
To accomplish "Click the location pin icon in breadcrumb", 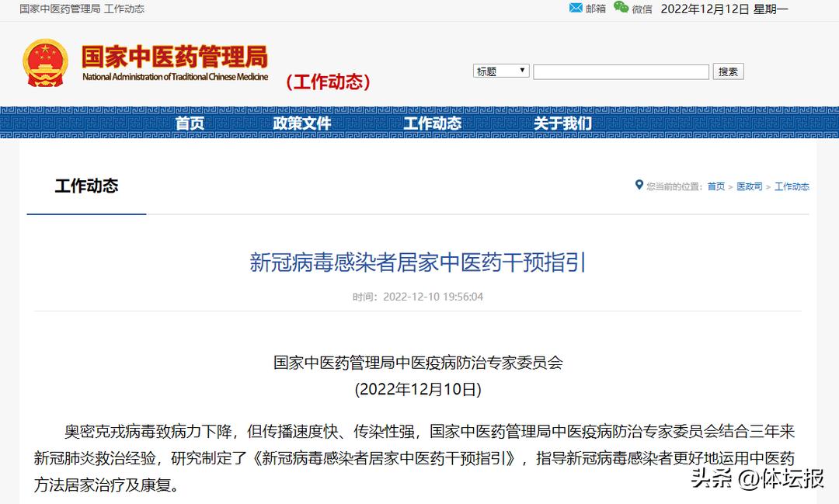I will tap(639, 185).
